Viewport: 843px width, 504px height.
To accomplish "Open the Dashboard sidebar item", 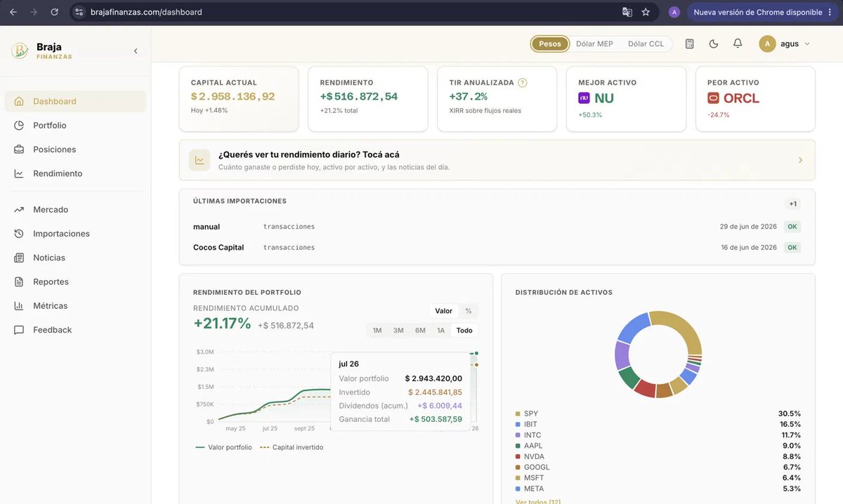I will 75,101.
